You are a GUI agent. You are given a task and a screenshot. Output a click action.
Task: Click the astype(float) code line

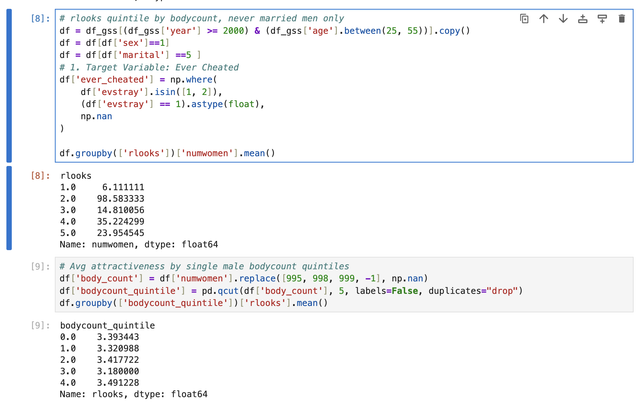coord(172,104)
